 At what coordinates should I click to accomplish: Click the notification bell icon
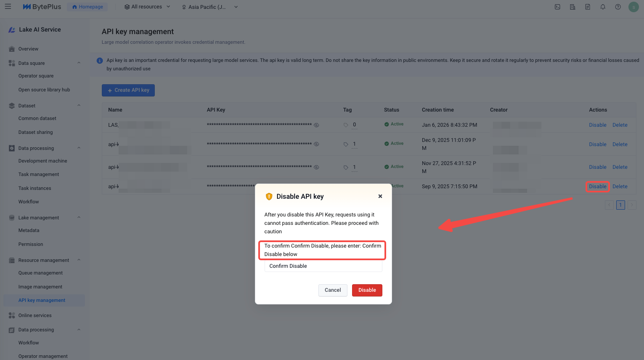603,7
